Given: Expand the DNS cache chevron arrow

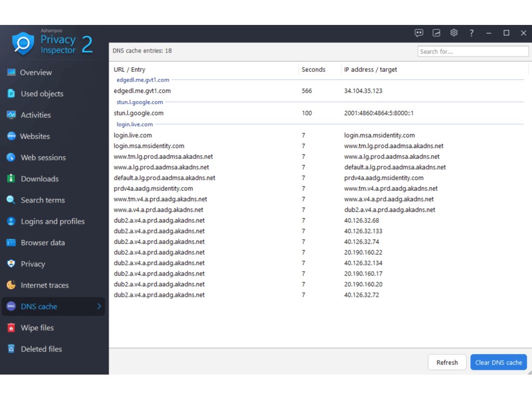Looking at the screenshot, I should (x=99, y=307).
